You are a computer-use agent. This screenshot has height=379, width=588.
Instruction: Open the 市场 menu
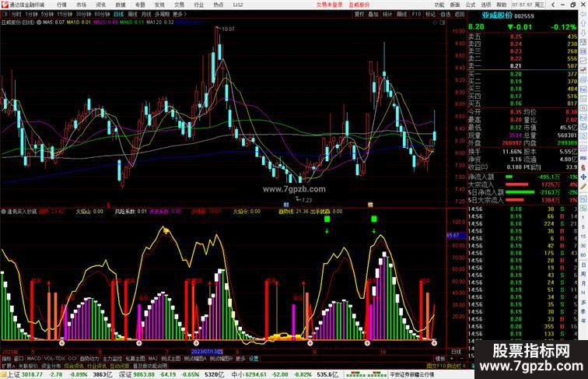[x=82, y=5]
